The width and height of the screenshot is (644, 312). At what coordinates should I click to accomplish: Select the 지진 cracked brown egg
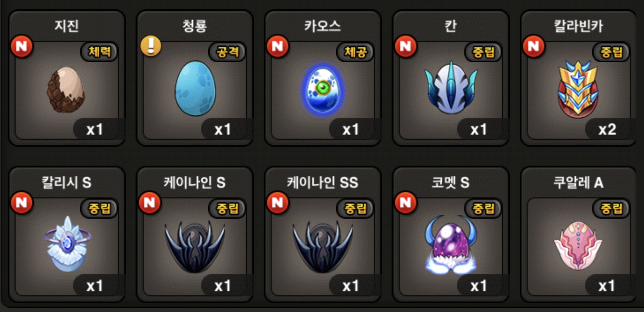pos(66,89)
